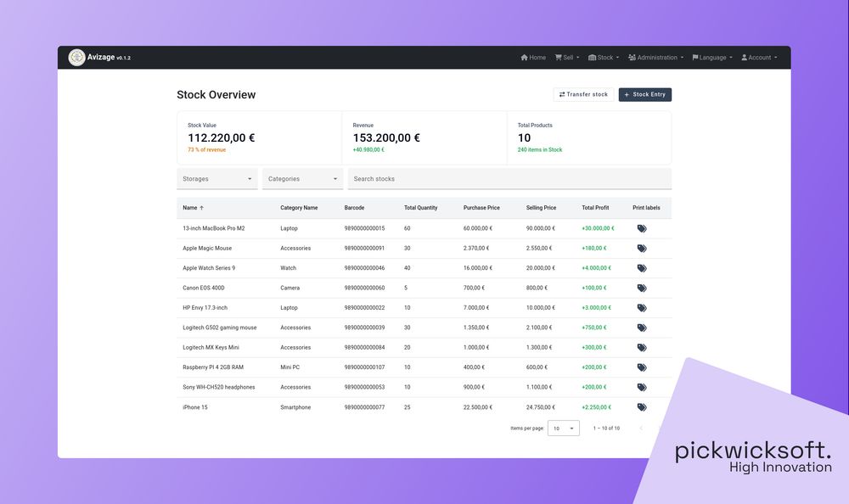849x504 pixels.
Task: Go to Home in the navbar
Action: (x=533, y=58)
